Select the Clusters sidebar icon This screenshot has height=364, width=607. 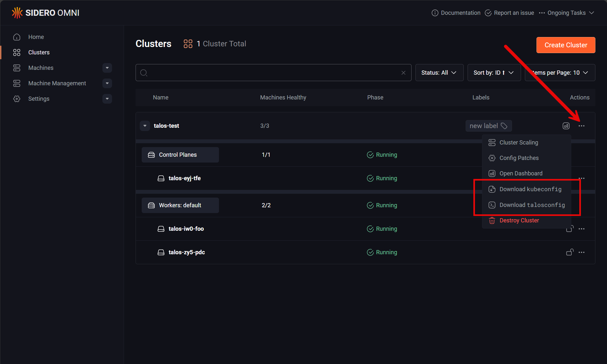(x=16, y=52)
